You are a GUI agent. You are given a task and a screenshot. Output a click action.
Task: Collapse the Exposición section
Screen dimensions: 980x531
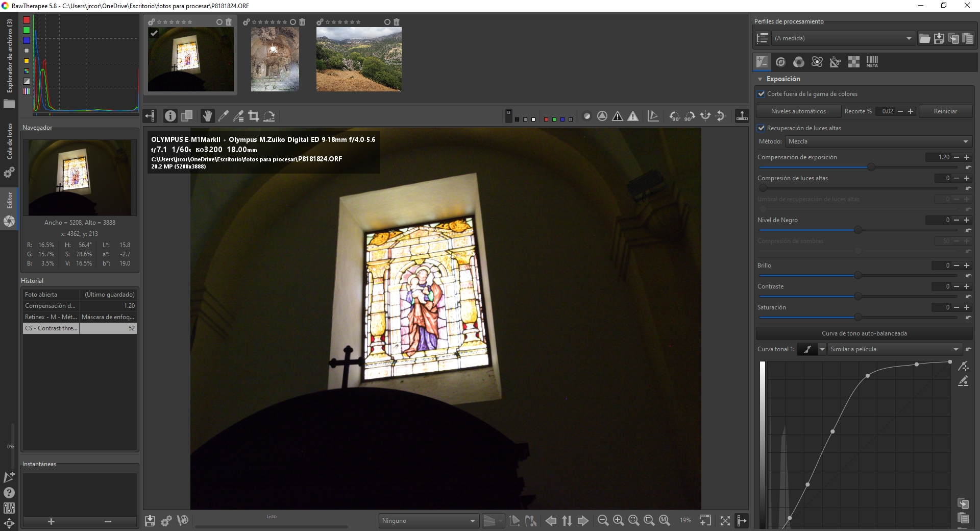click(760, 79)
